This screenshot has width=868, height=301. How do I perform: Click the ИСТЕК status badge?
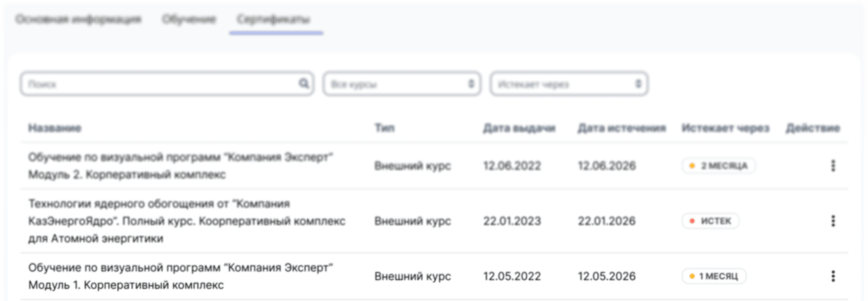710,221
